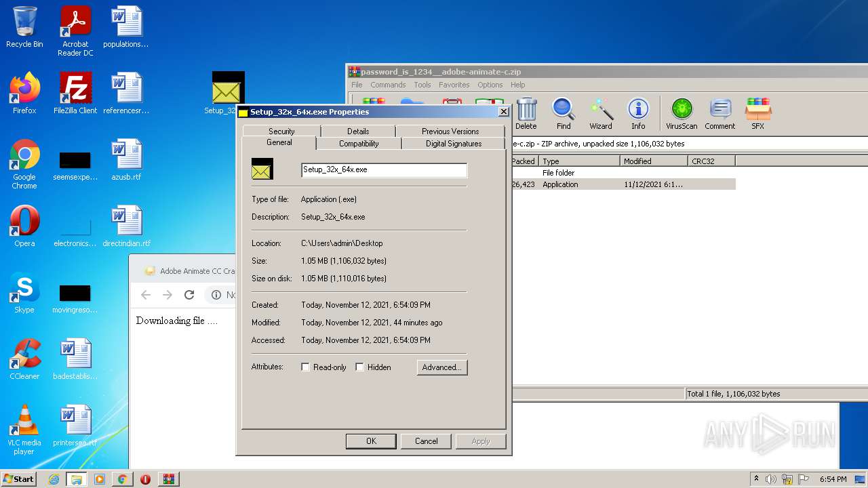Click Internet Explorer taskbar icon
Screen dimensions: 868x488
pos(54,479)
